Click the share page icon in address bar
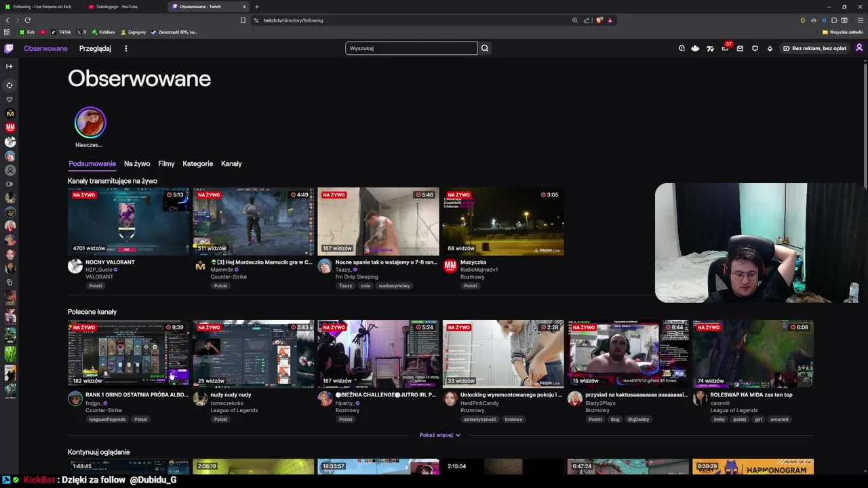 pos(587,20)
